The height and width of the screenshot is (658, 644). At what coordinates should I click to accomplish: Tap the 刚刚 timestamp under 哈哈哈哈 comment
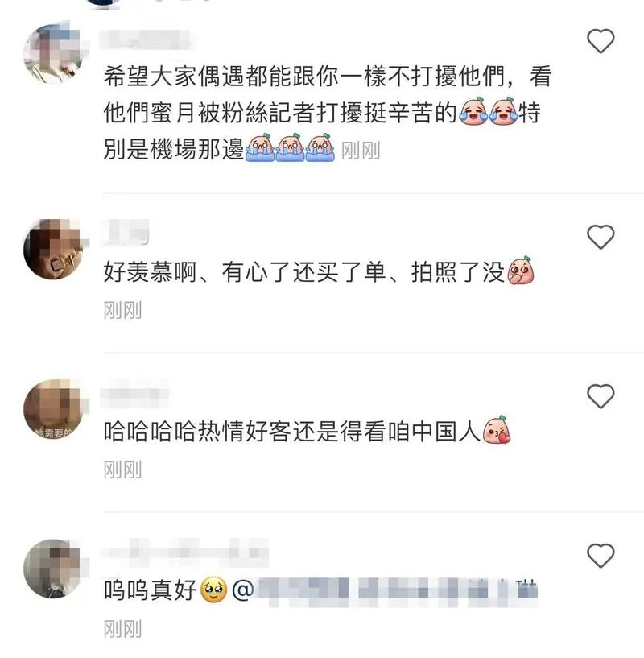coord(122,470)
